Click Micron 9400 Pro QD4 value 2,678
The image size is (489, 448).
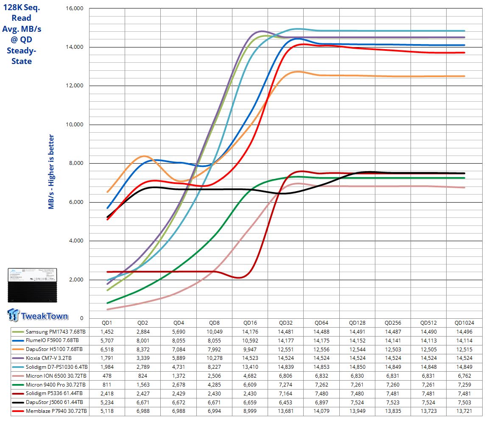179,385
